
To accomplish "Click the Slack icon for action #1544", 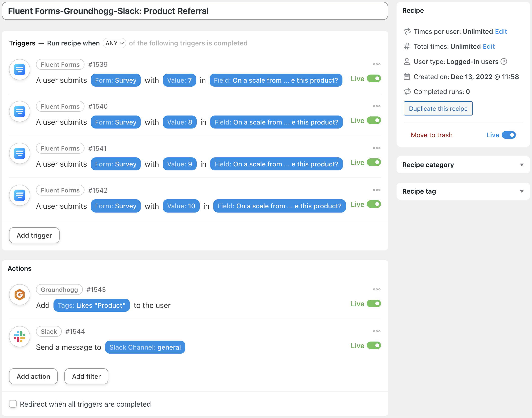I will 20,337.
